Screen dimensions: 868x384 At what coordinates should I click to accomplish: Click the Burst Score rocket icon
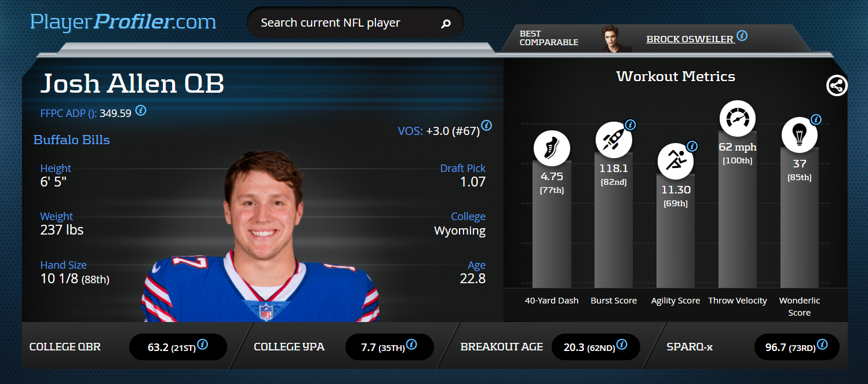[x=614, y=140]
